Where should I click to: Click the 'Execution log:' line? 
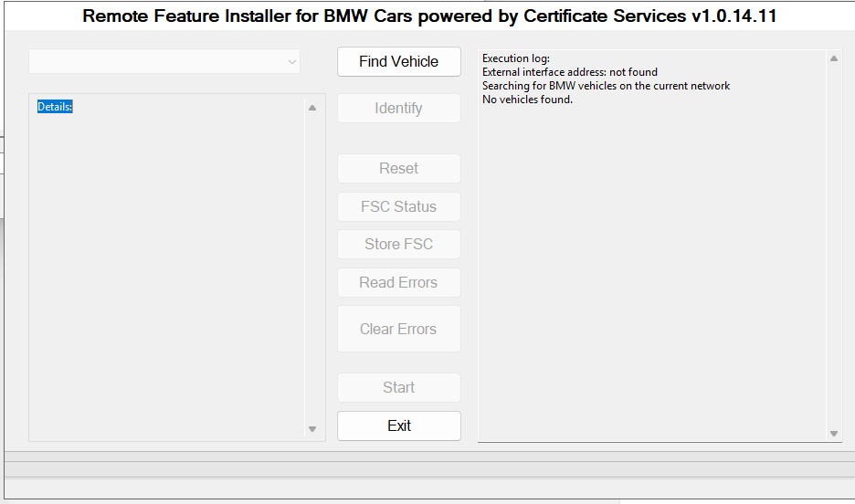pos(516,58)
